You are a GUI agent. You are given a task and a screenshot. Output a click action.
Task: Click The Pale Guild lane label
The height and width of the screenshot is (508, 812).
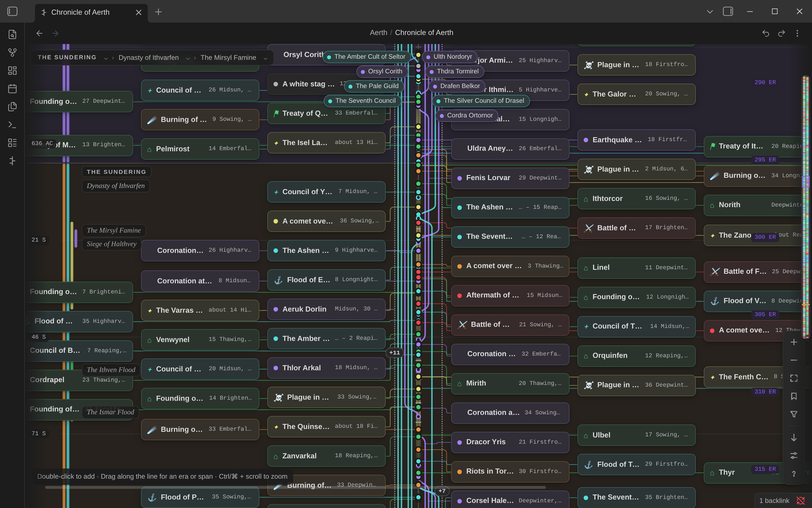(375, 86)
